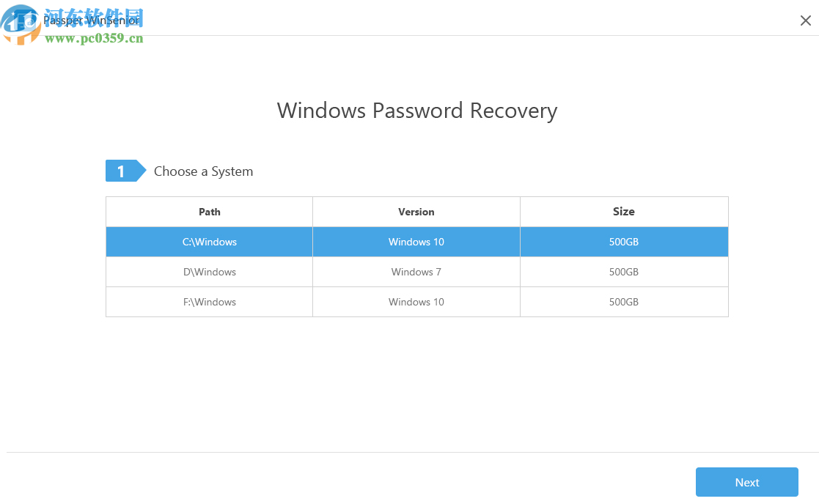Close the Passper WinSenior window
819x504 pixels.
click(805, 21)
